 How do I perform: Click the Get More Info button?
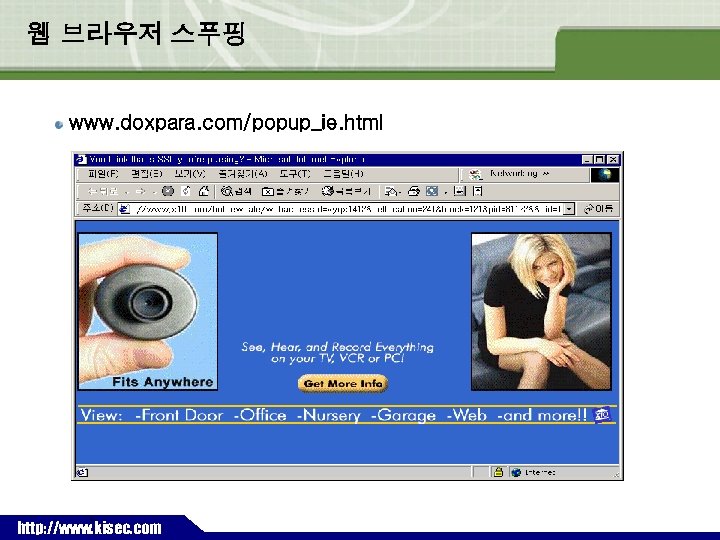click(343, 384)
